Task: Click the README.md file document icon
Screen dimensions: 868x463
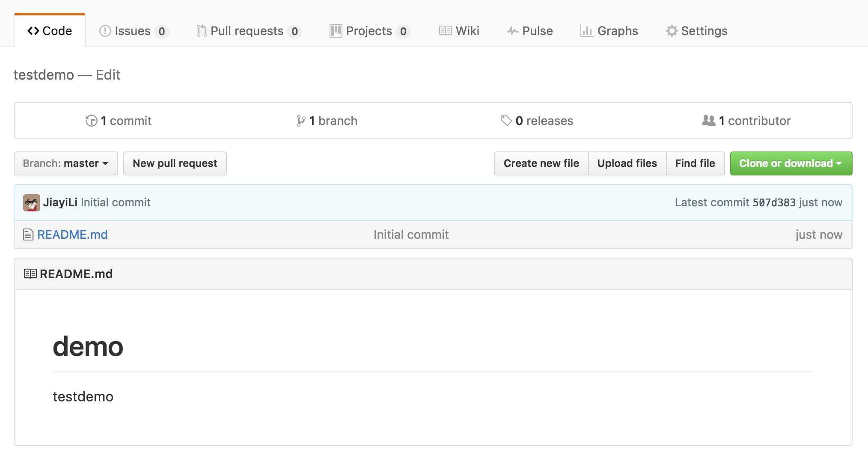Action: (28, 234)
